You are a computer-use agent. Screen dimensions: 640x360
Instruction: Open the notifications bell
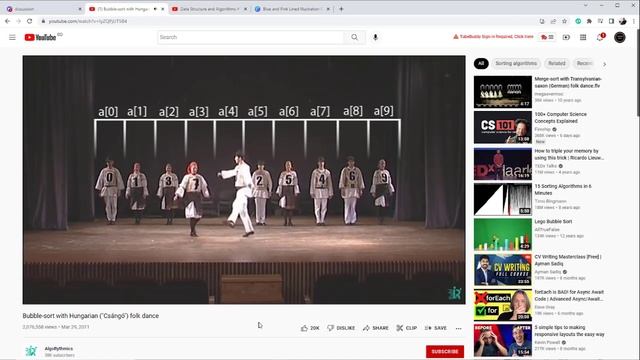click(x=600, y=37)
